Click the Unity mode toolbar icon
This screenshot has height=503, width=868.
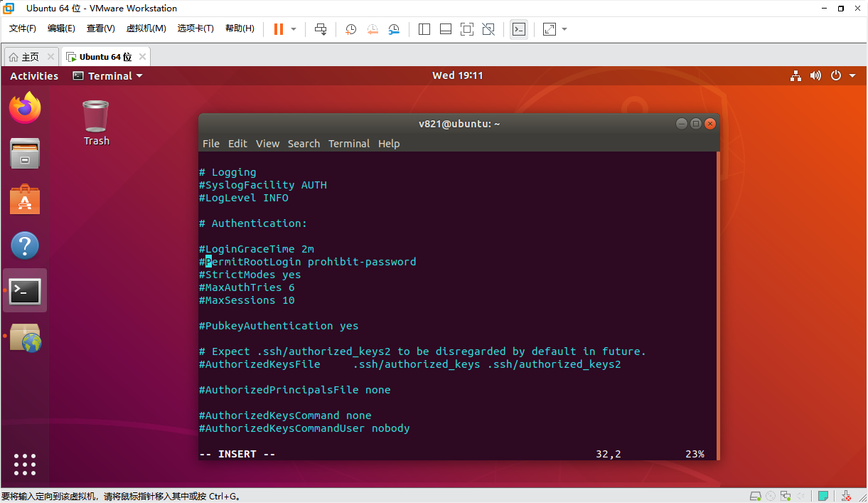488,29
